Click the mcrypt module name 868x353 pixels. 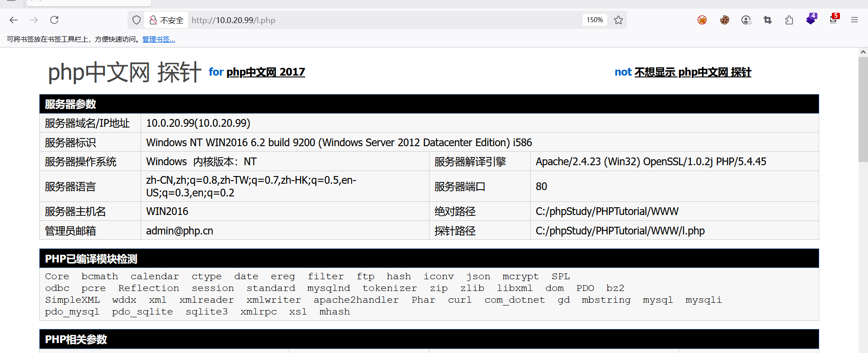tap(520, 277)
